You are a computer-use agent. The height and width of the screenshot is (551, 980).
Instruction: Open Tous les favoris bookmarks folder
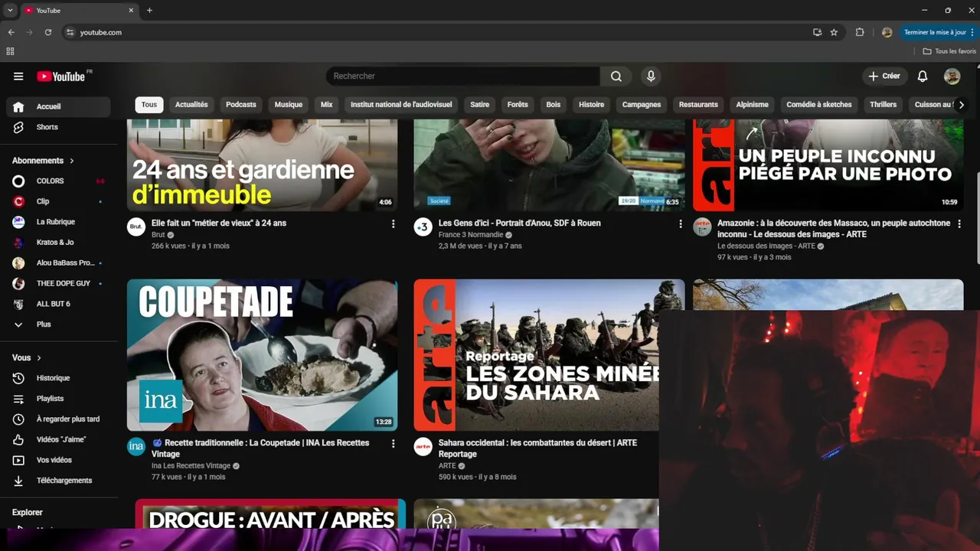point(949,51)
